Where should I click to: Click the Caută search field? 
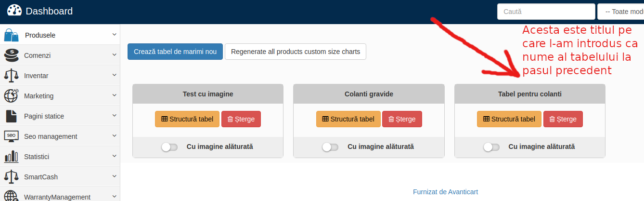pos(546,11)
